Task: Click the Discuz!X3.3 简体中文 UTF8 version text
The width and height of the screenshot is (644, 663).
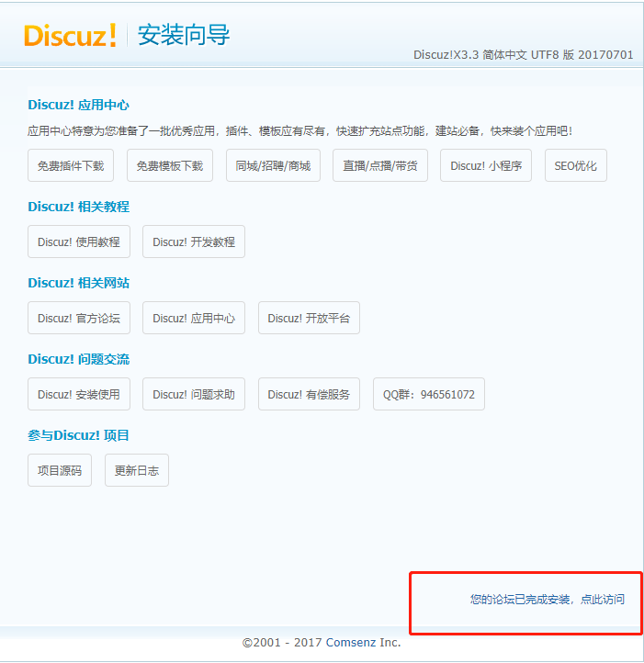Action: tap(524, 54)
